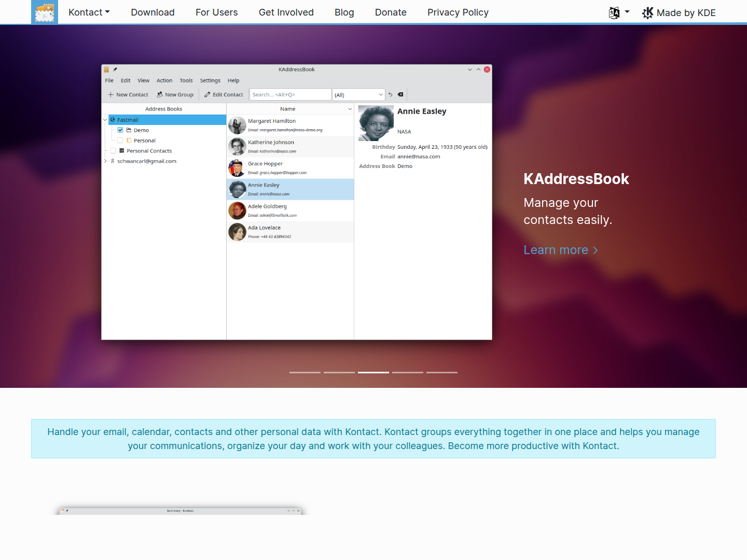
Task: Go to For Users page
Action: [x=217, y=12]
